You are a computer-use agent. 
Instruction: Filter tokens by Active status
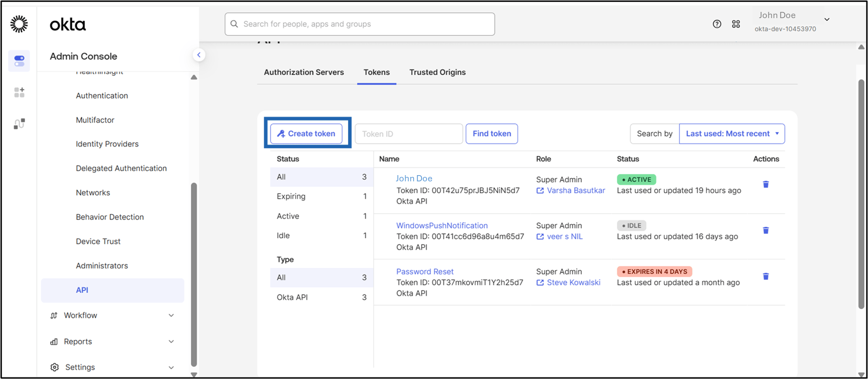[x=322, y=216]
